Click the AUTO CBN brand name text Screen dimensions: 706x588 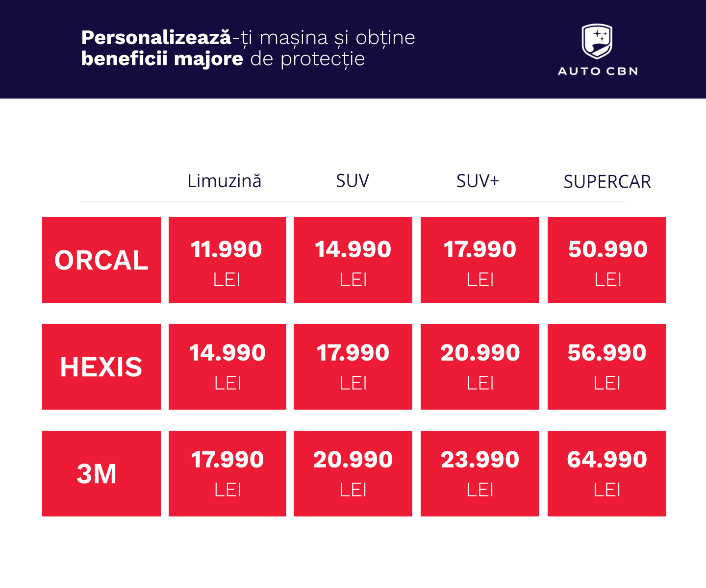pos(598,71)
